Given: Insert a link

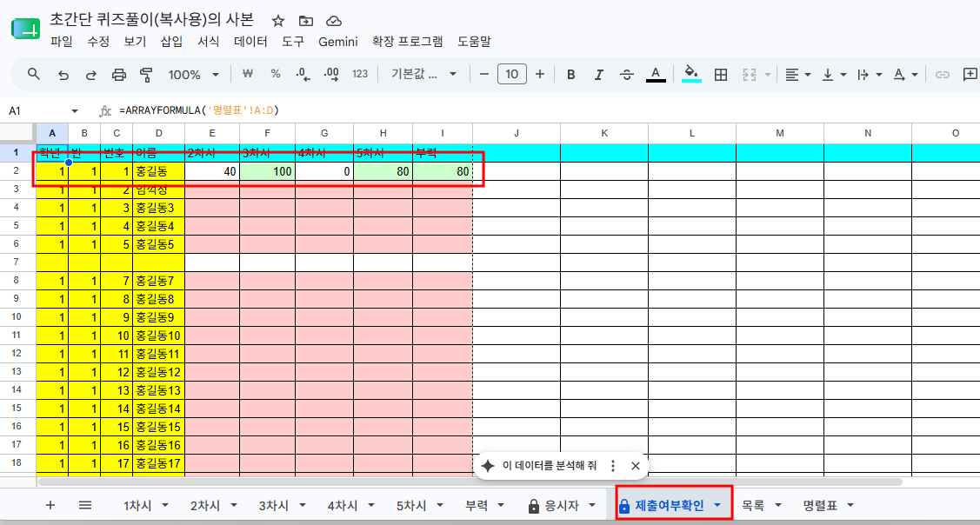Looking at the screenshot, I should (942, 75).
